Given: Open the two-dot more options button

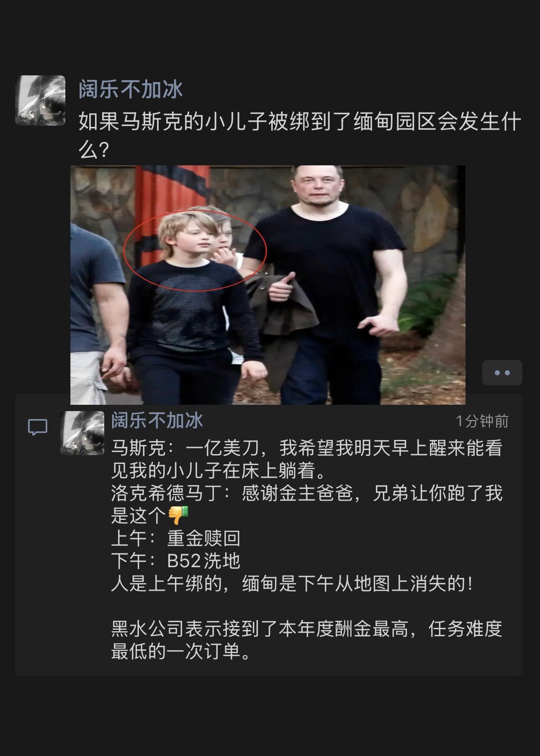Looking at the screenshot, I should click(x=502, y=373).
